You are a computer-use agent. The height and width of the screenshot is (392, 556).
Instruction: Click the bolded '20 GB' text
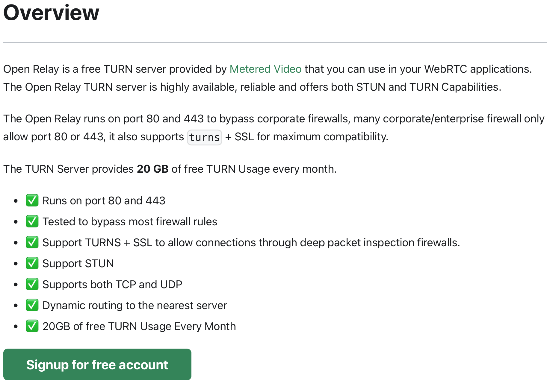tap(152, 169)
